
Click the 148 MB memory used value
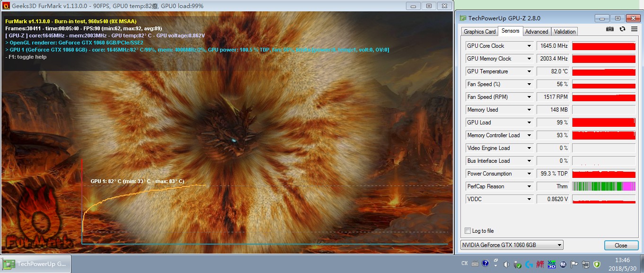(x=553, y=110)
